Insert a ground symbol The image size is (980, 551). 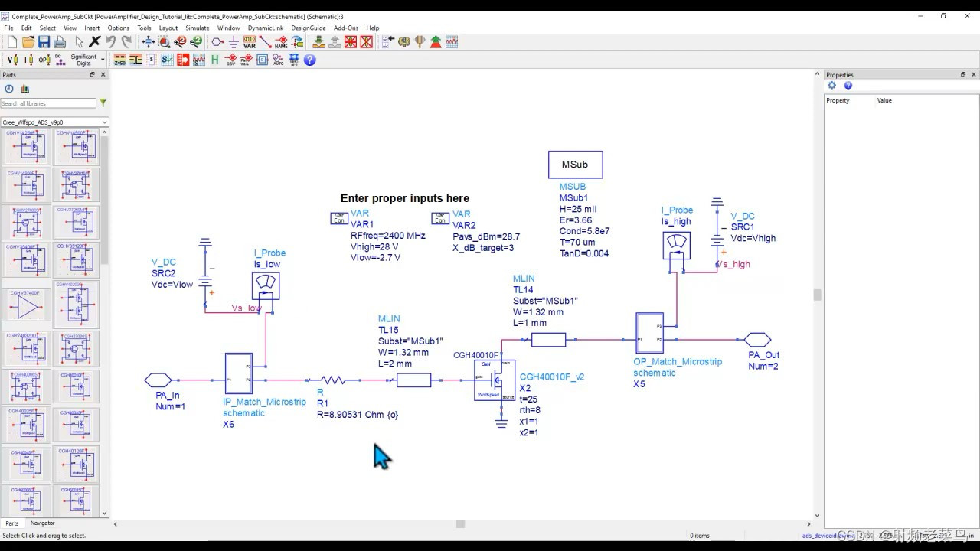pos(234,42)
